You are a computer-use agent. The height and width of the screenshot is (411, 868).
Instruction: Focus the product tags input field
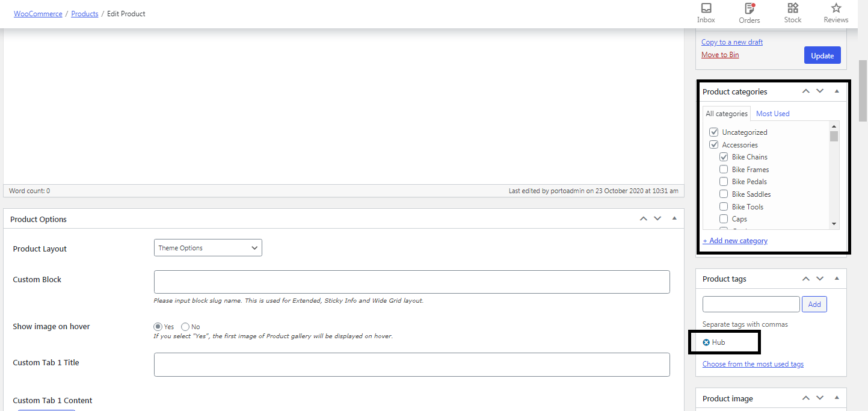(751, 304)
